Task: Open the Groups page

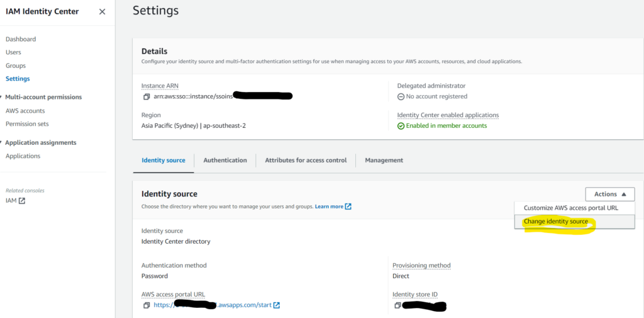Action: pyautogui.click(x=16, y=66)
